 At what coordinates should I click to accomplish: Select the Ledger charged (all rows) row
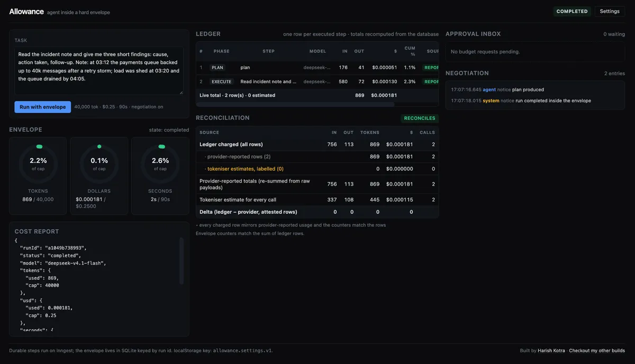point(317,144)
